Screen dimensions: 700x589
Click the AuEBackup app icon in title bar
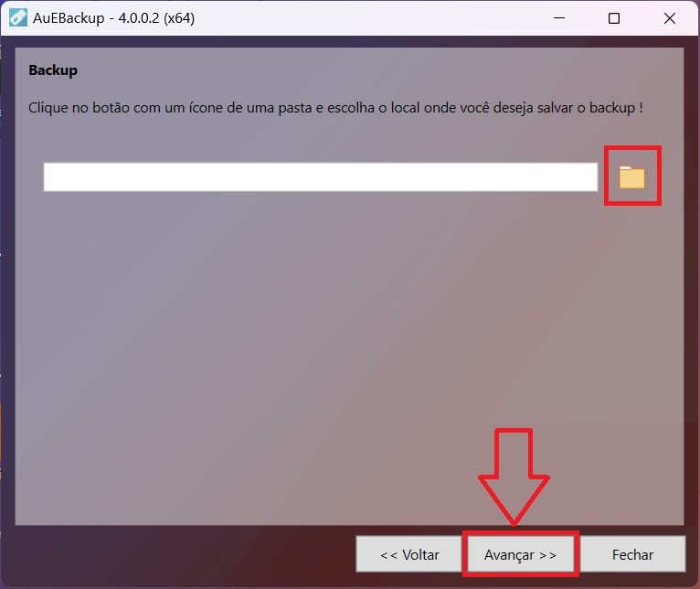coord(18,18)
